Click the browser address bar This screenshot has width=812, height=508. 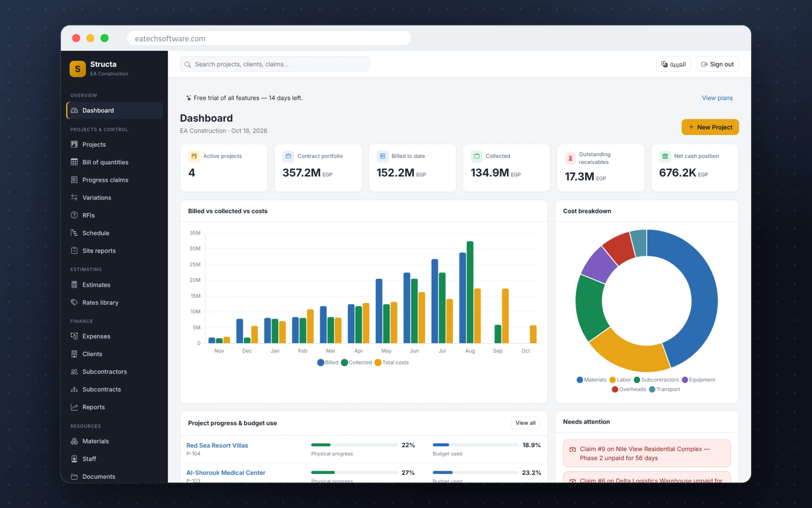pos(269,38)
